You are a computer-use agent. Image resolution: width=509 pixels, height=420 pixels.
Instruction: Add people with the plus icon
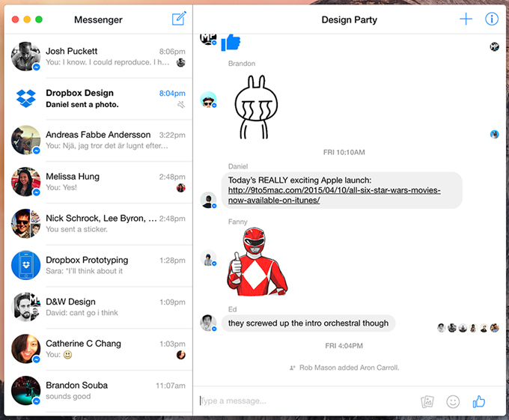click(x=466, y=19)
